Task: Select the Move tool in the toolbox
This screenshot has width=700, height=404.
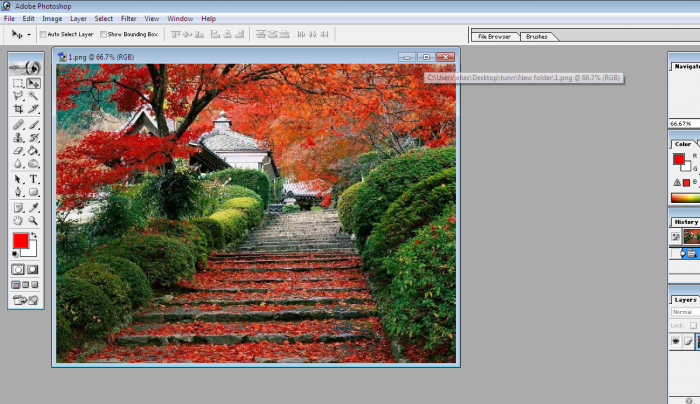Action: (33, 83)
